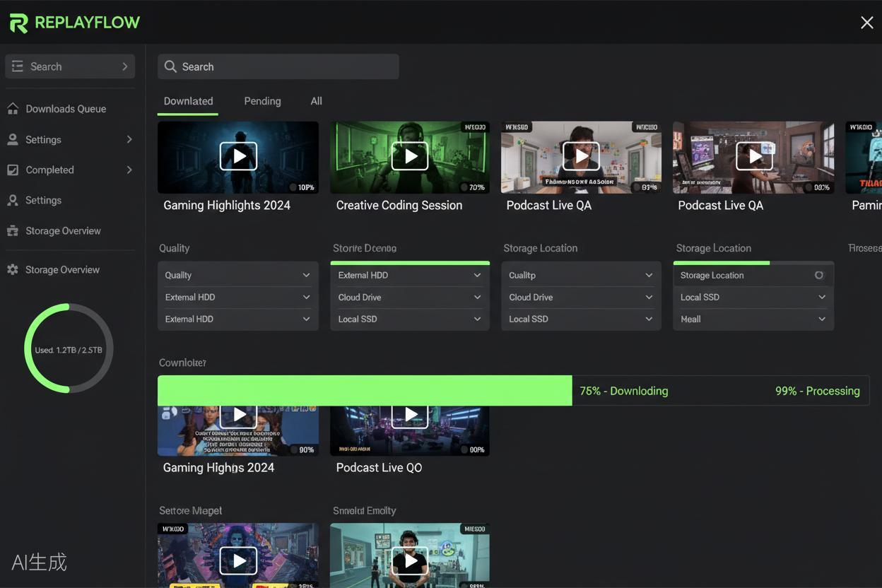Image resolution: width=882 pixels, height=588 pixels.
Task: Toggle the Storage Location circle indicator
Action: [x=819, y=275]
